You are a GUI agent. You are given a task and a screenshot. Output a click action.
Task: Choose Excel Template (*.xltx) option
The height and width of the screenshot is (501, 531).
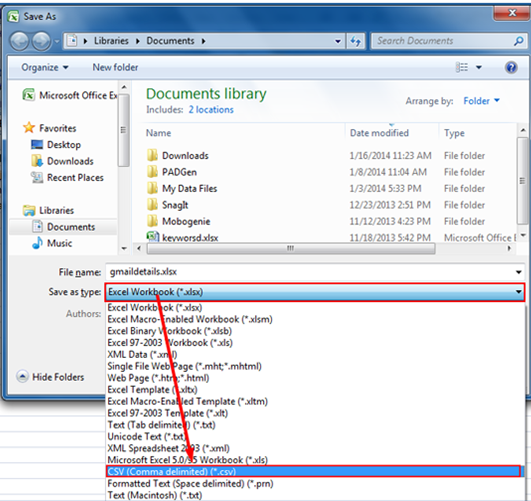(x=315, y=390)
